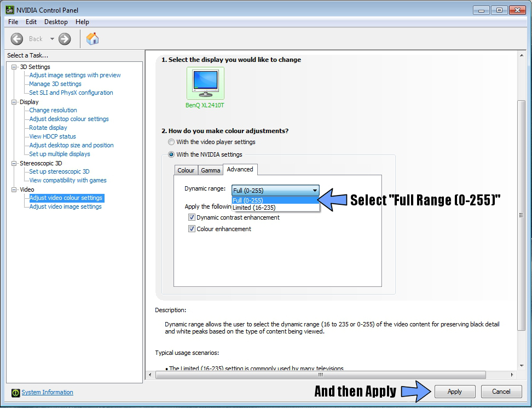This screenshot has height=408, width=532.
Task: Open Manage 3D settings
Action: pos(55,84)
